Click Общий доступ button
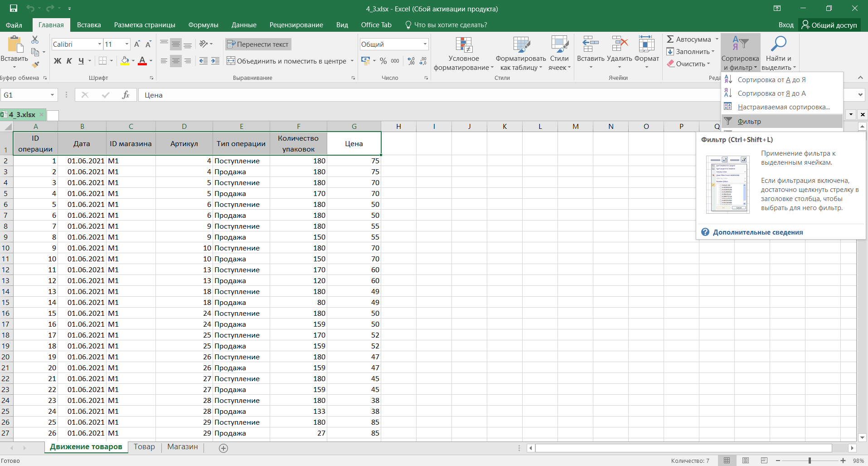Screen dimensions: 868x466 [829, 25]
